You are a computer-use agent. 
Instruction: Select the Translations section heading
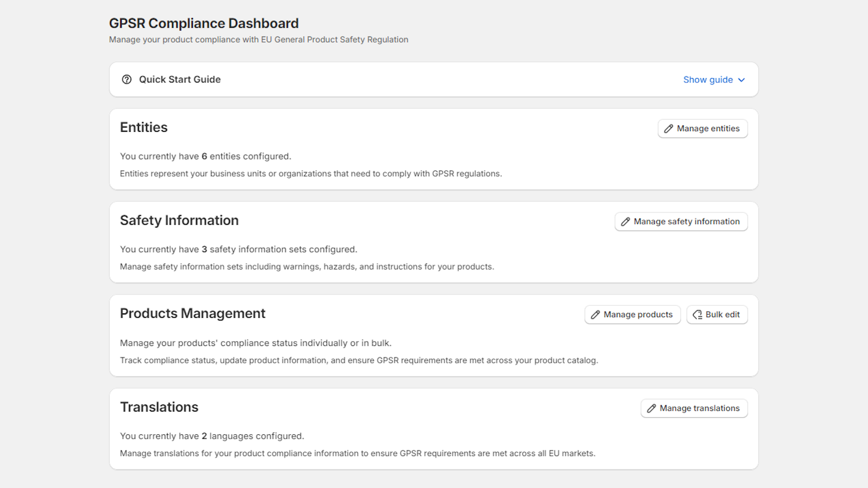tap(159, 407)
